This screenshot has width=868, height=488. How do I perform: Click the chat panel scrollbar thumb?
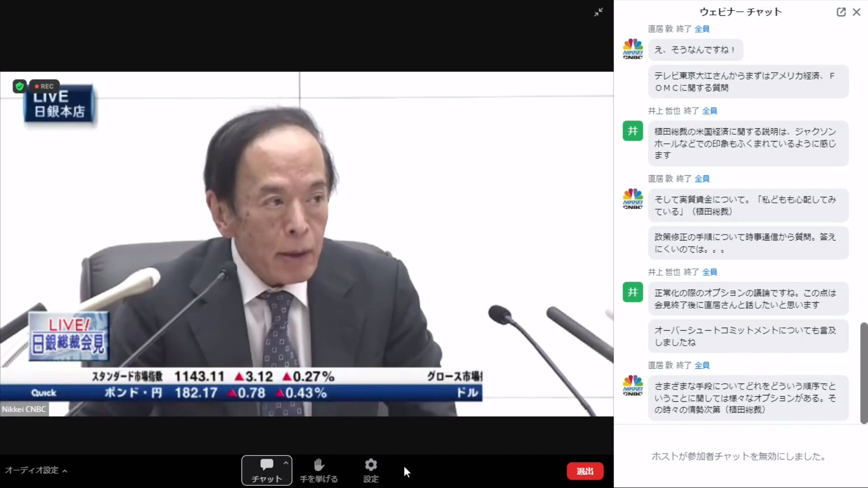863,373
